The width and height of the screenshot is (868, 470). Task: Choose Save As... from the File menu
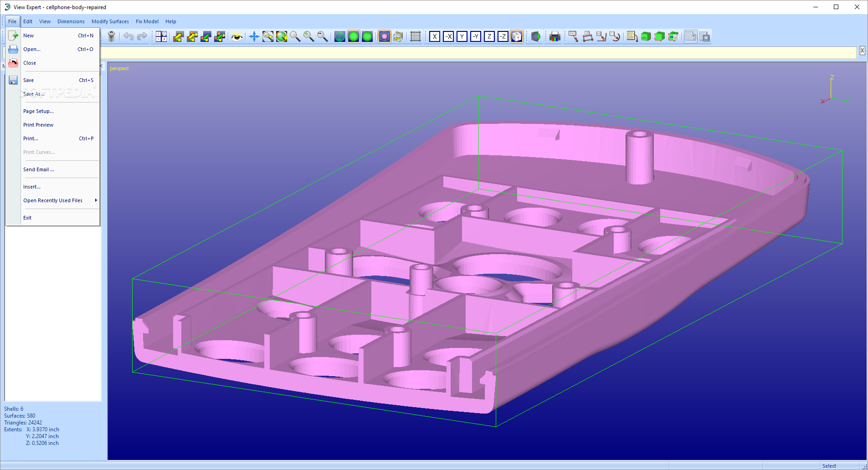tap(53, 94)
